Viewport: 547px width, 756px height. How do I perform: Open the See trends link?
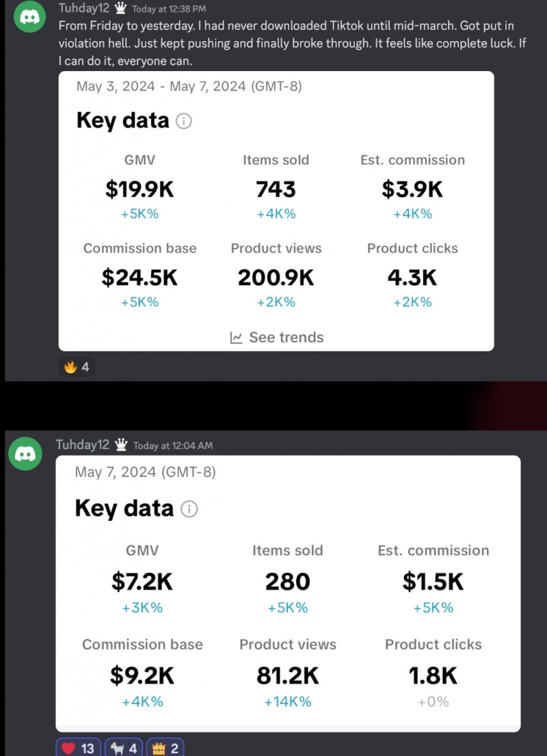(x=277, y=338)
